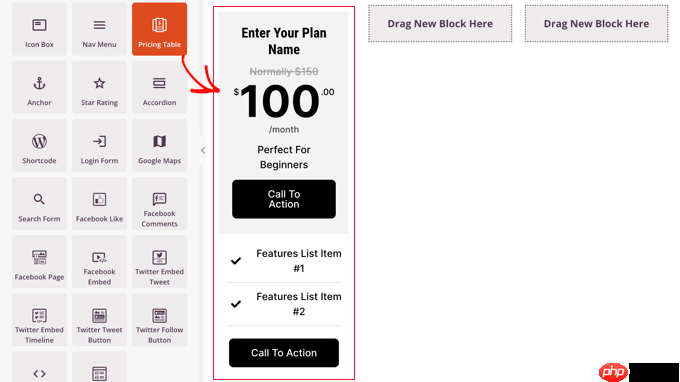The height and width of the screenshot is (382, 680).
Task: Collapse the blocks sidebar with the chevron
Action: click(x=203, y=150)
